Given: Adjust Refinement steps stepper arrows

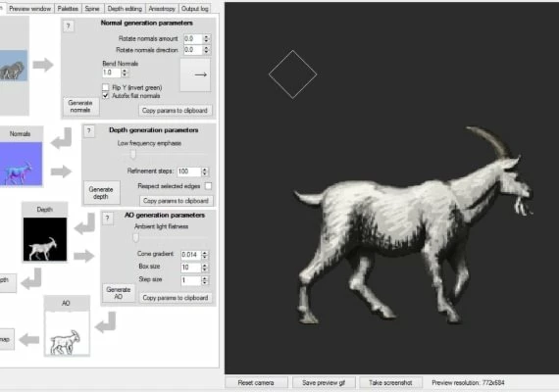Looking at the screenshot, I should [x=205, y=171].
